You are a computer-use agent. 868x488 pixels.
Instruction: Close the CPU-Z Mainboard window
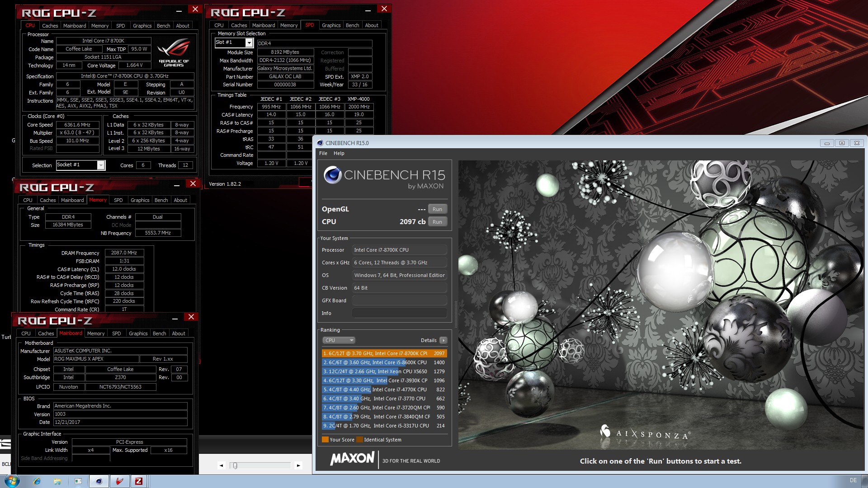tap(191, 317)
